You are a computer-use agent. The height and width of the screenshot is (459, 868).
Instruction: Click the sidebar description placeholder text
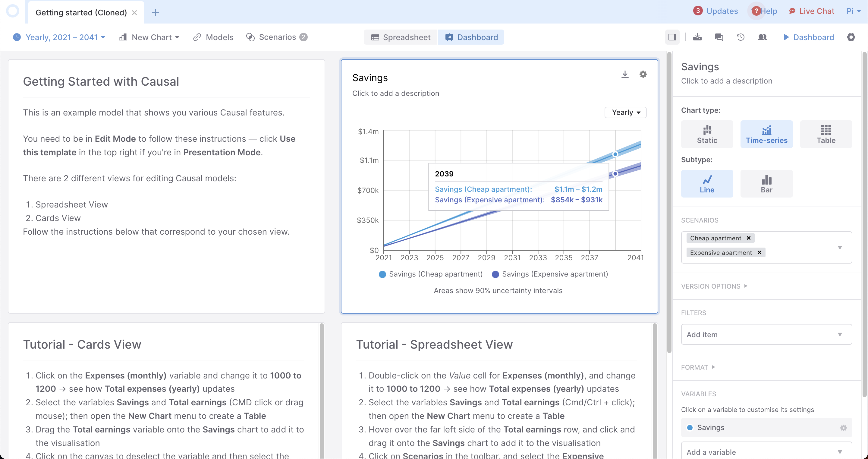tap(726, 81)
